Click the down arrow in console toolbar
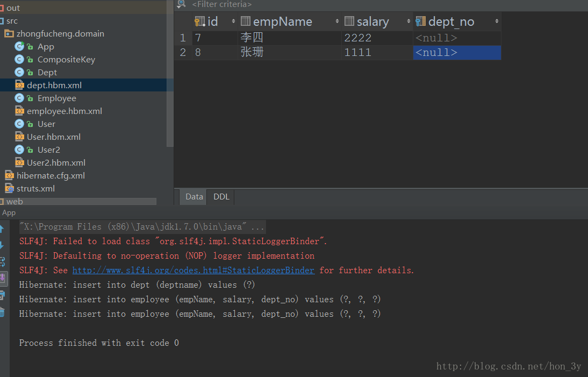The width and height of the screenshot is (588, 377). pos(2,245)
